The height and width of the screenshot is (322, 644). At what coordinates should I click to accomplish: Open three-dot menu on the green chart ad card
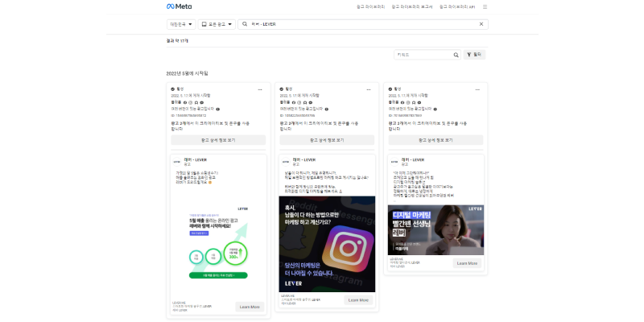[x=260, y=89]
